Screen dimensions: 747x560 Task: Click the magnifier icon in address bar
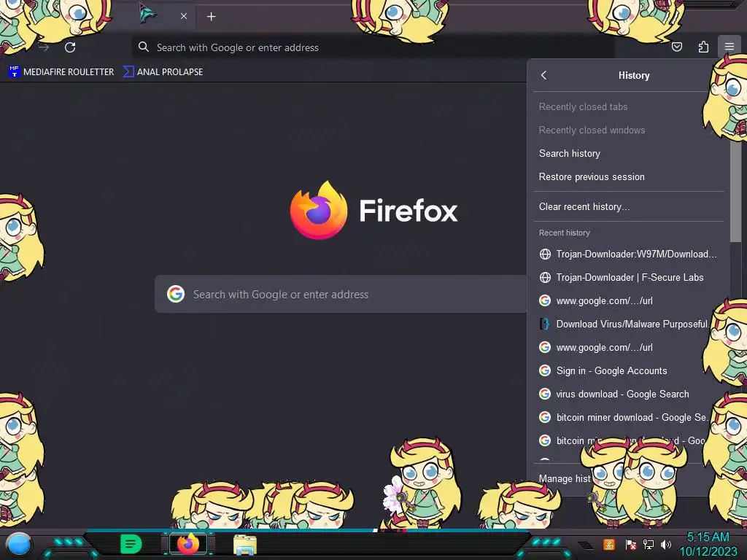[144, 47]
